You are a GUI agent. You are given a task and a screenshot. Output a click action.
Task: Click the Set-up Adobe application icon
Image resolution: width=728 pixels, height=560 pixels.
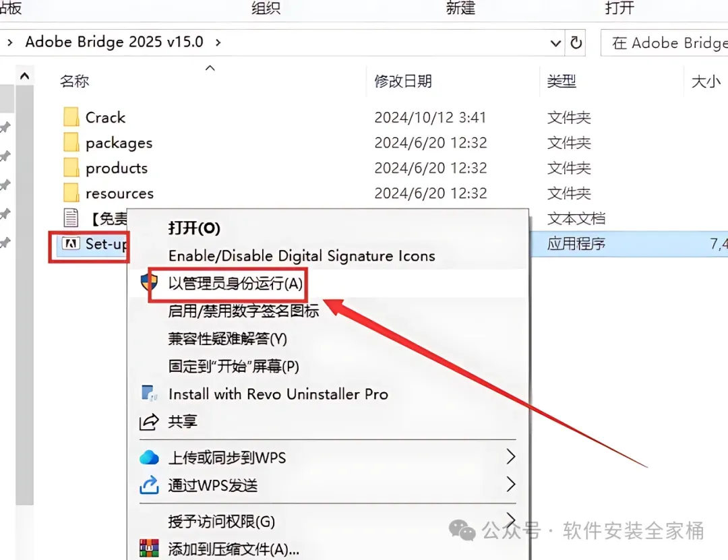pos(71,243)
